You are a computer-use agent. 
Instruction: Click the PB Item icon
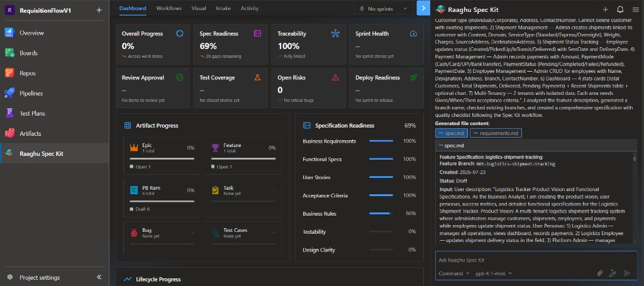coord(134,190)
